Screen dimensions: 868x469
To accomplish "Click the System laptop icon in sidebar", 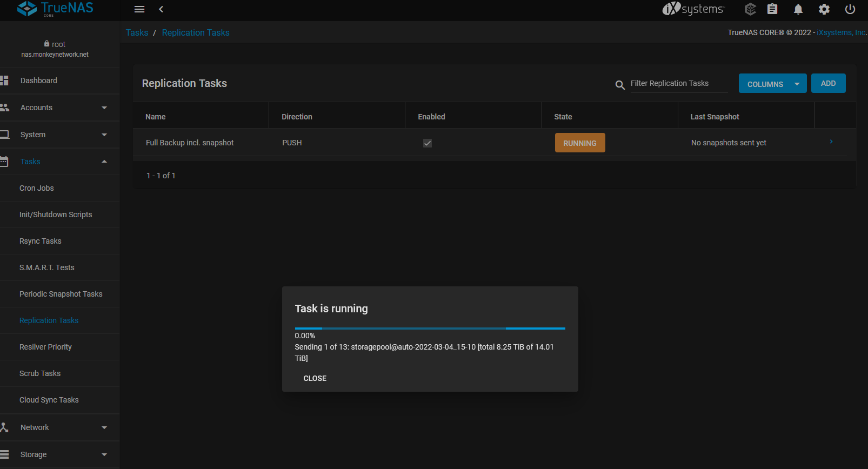I will click(x=4, y=135).
